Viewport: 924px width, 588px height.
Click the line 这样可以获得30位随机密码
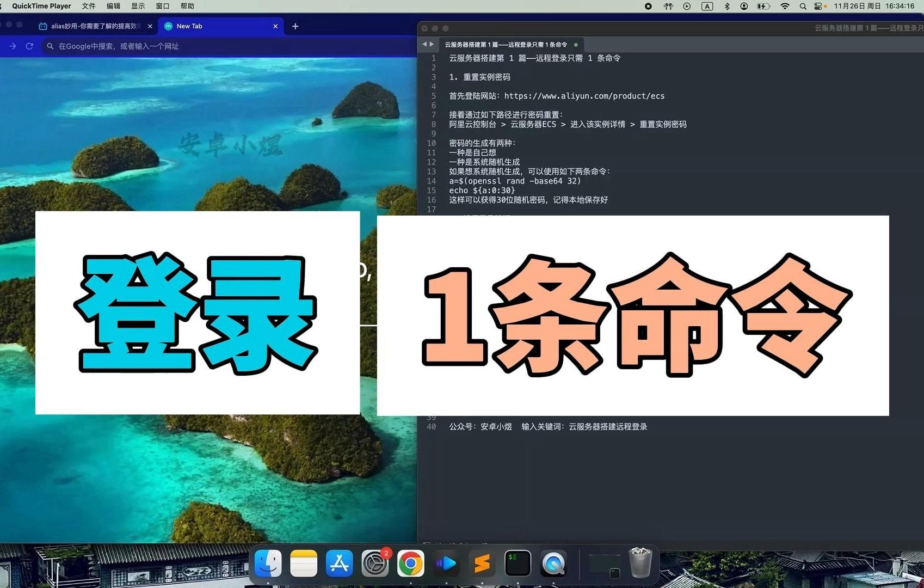click(528, 200)
